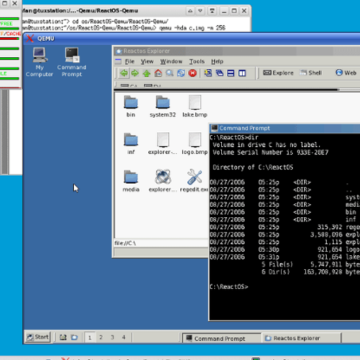Open Command Prompt desktop icon
Viewport: 360px width, 360px height.
point(71,62)
